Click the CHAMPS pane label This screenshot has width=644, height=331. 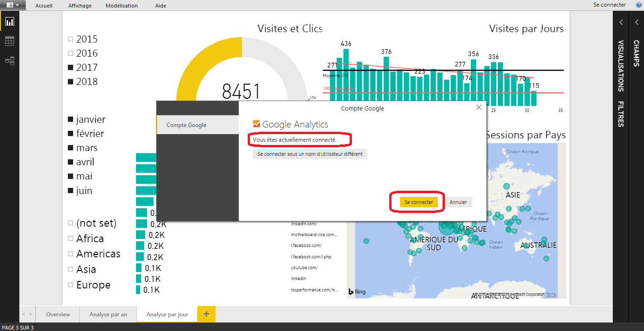(x=636, y=53)
